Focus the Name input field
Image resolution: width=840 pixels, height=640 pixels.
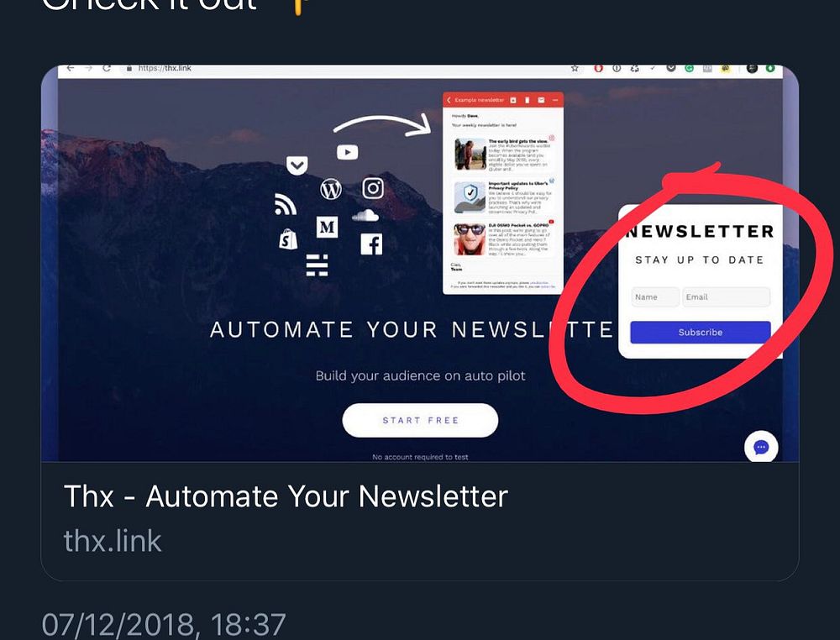655,296
